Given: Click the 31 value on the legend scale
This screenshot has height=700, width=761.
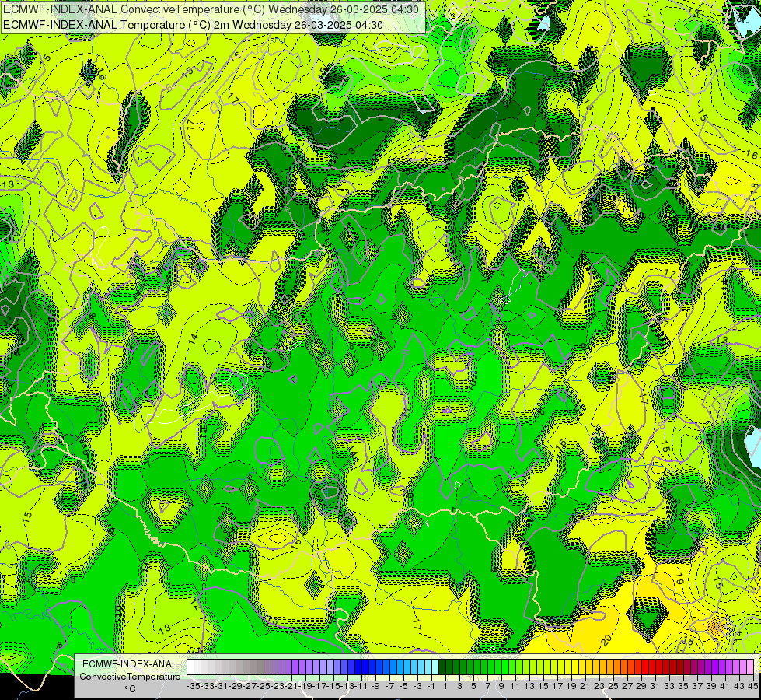Looking at the screenshot, I should click(655, 686).
